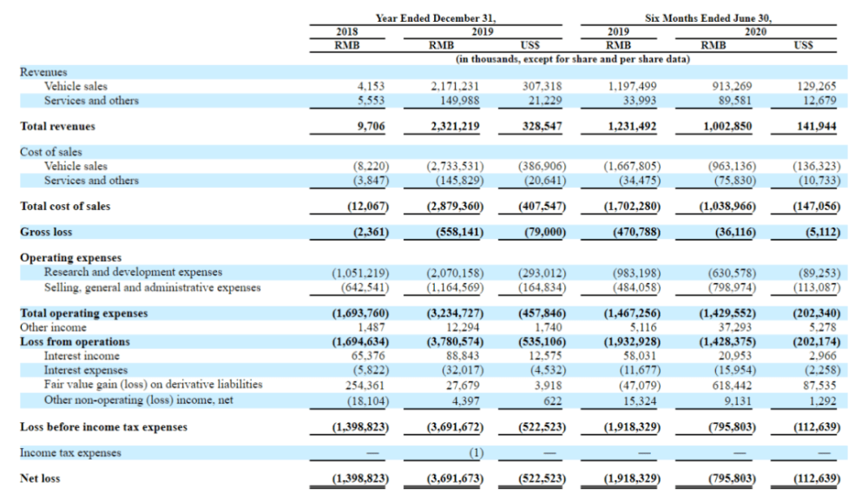Click total revenues value 9,706
The height and width of the screenshot is (502, 868).
(371, 126)
